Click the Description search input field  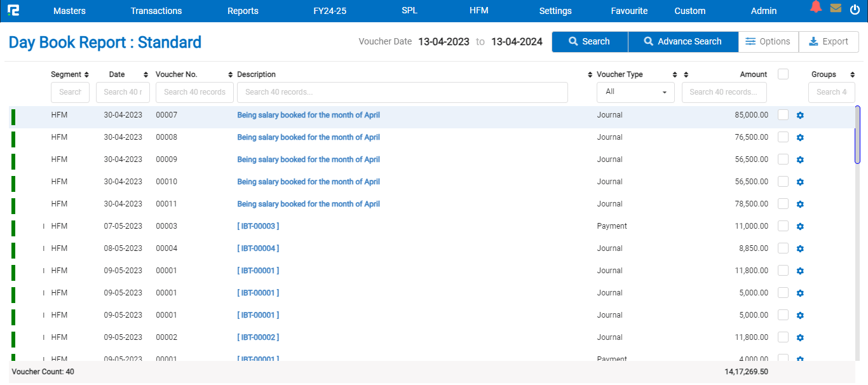[402, 92]
